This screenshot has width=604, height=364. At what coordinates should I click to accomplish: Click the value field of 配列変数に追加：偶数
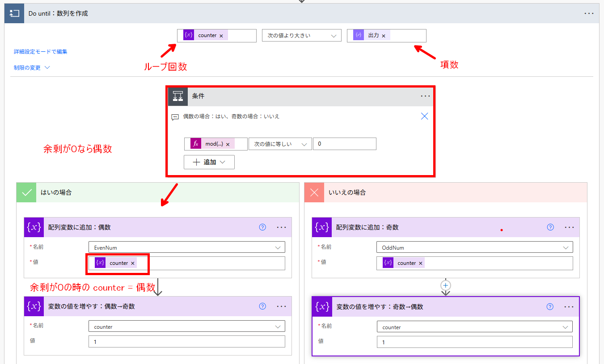coord(187,264)
